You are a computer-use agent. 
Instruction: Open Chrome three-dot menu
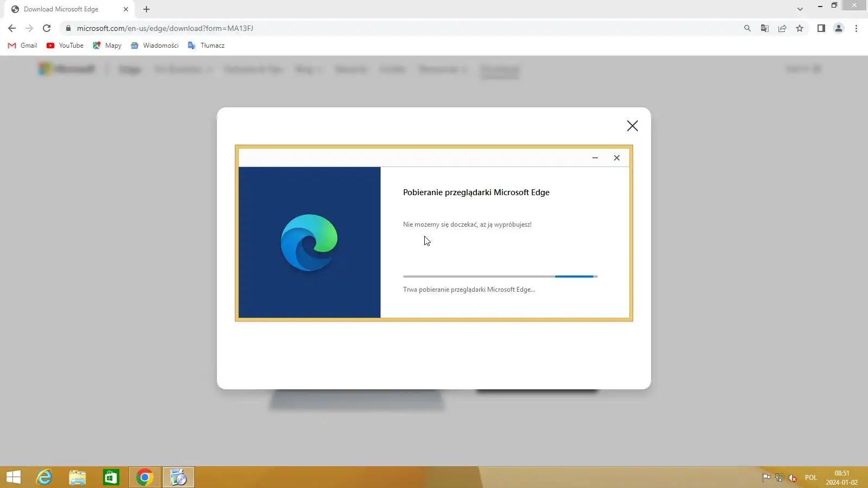[x=856, y=28]
